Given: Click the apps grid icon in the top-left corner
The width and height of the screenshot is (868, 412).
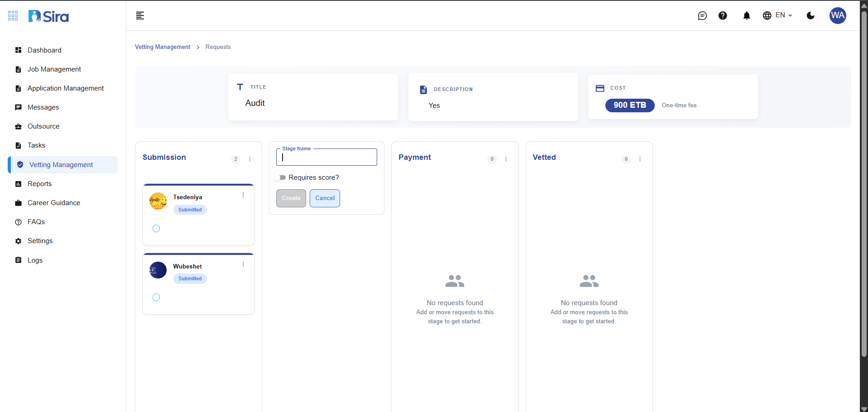Looking at the screenshot, I should [x=13, y=15].
